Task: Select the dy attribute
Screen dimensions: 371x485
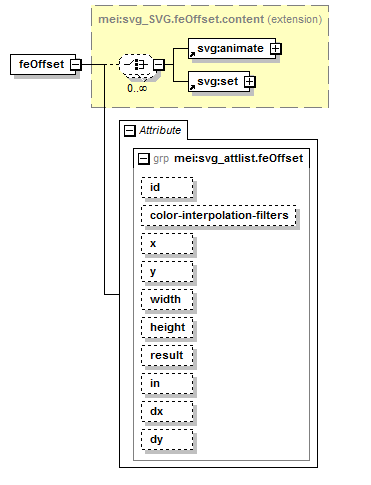Action: (167, 440)
